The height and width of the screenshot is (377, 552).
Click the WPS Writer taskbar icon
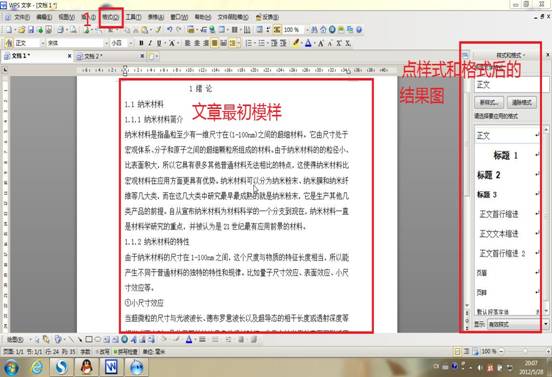pyautogui.click(x=111, y=367)
